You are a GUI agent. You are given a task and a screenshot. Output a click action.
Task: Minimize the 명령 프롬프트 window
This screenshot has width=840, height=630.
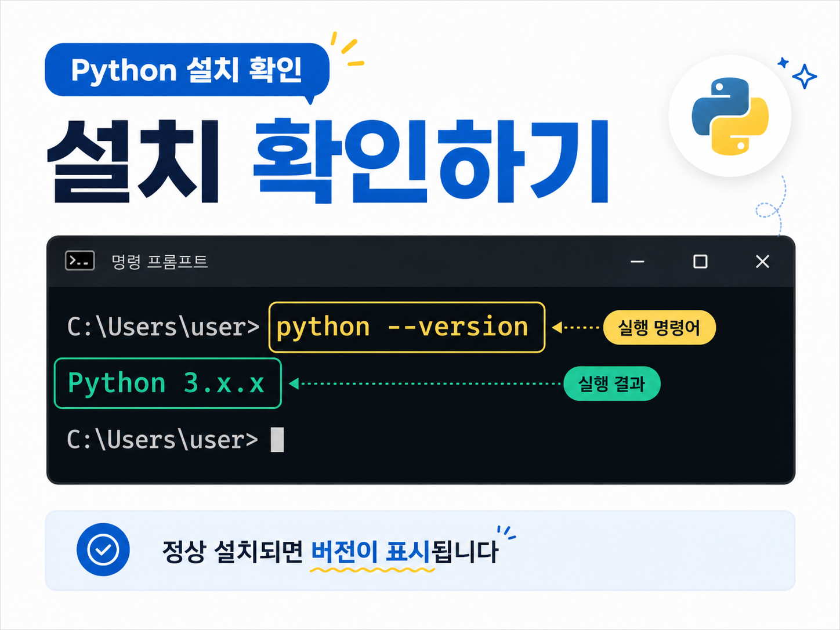(x=638, y=262)
